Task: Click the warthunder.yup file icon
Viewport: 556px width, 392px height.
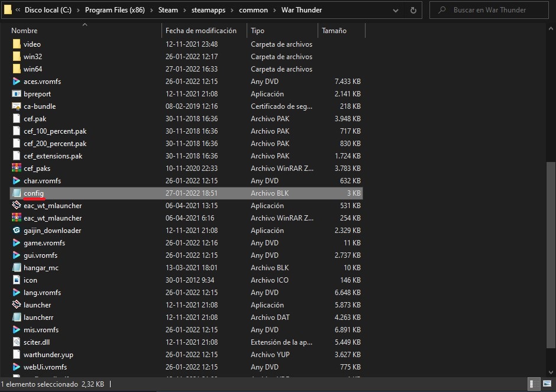Action: [17, 354]
